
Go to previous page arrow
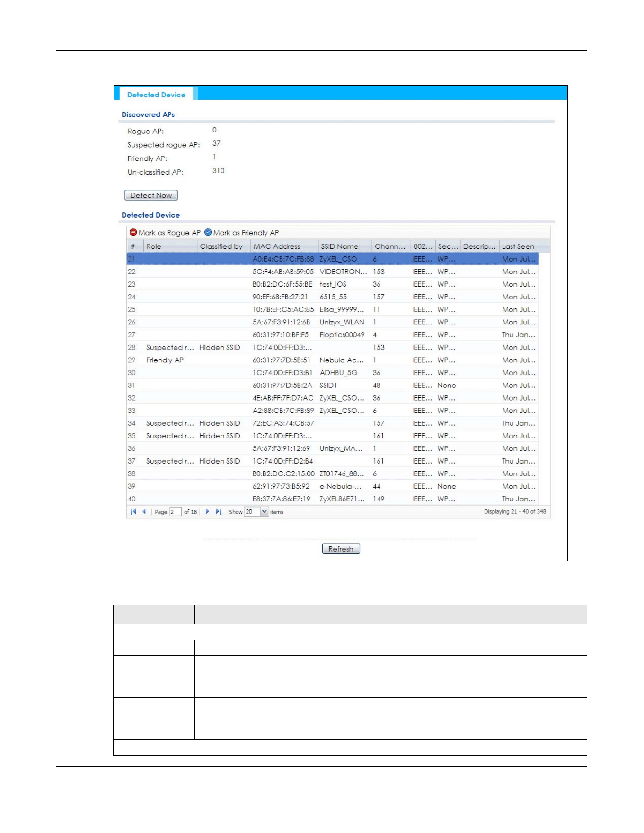[144, 511]
